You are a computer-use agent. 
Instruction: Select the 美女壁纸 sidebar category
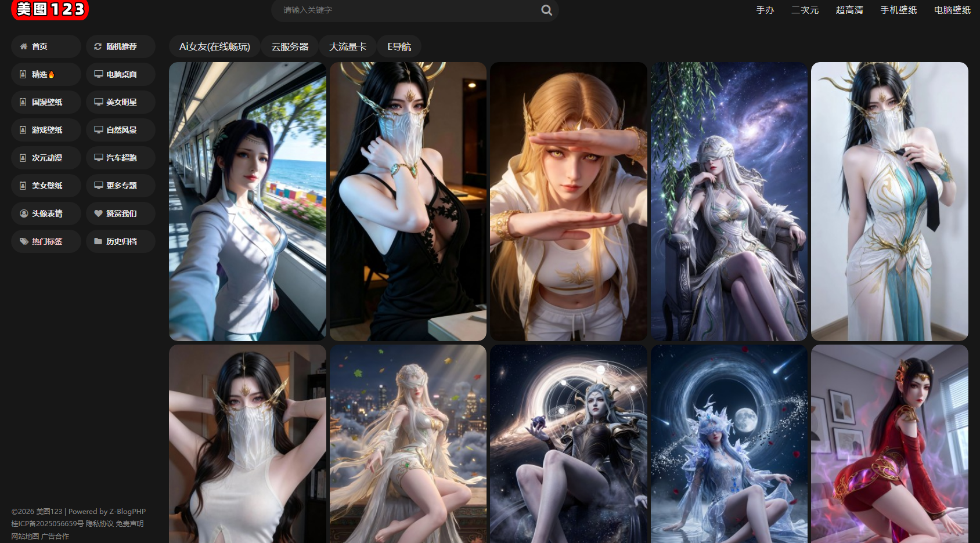point(46,186)
